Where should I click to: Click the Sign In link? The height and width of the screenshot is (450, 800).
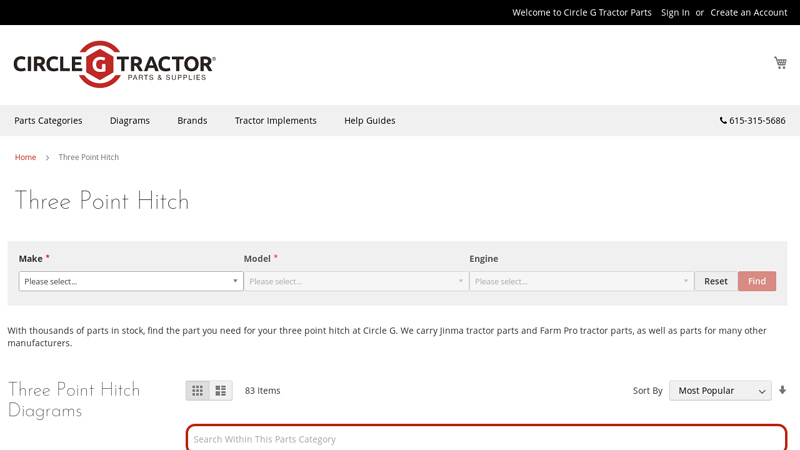[675, 12]
